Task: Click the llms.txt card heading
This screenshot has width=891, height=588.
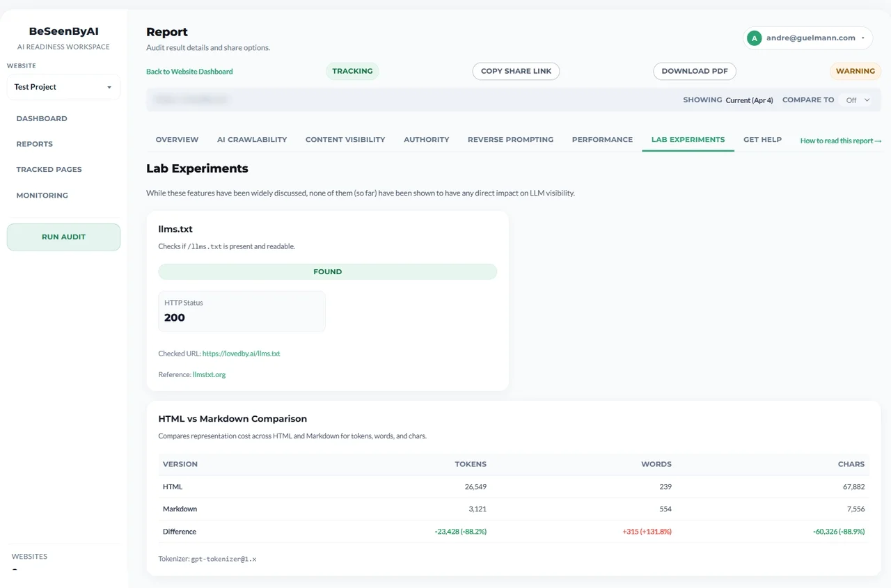Action: [175, 229]
